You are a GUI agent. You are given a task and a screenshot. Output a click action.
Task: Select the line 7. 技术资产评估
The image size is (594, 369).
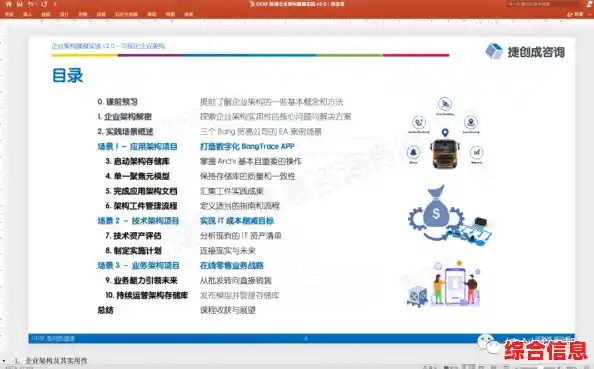click(133, 236)
